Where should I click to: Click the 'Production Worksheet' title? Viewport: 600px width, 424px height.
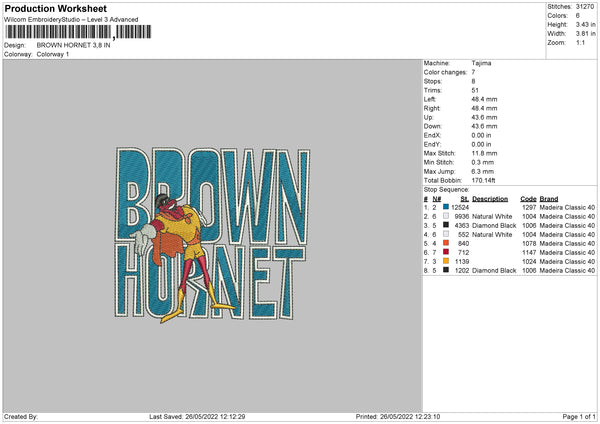(56, 8)
